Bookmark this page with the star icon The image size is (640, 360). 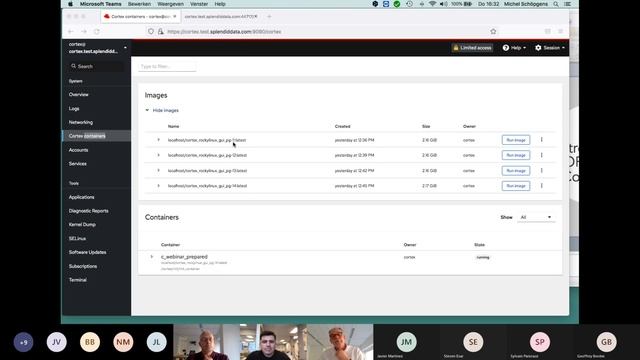[493, 31]
